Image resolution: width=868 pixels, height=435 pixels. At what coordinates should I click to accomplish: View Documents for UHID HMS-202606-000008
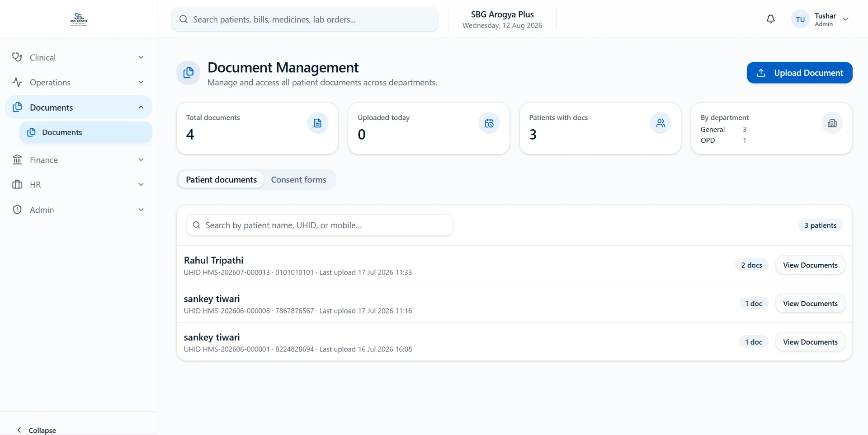tap(810, 304)
